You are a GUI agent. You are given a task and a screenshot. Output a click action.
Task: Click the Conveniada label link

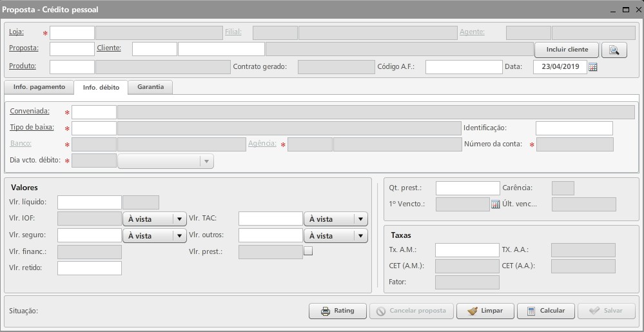pos(30,111)
